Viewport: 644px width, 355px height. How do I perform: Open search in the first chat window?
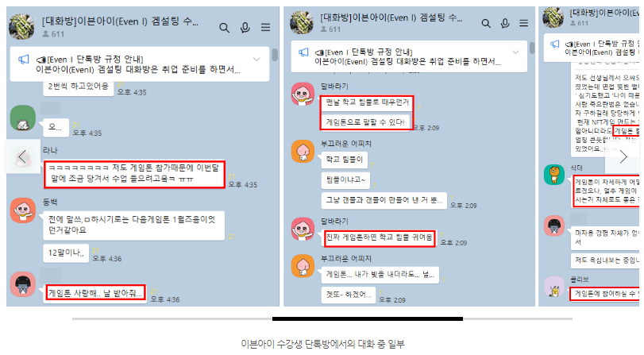[224, 28]
